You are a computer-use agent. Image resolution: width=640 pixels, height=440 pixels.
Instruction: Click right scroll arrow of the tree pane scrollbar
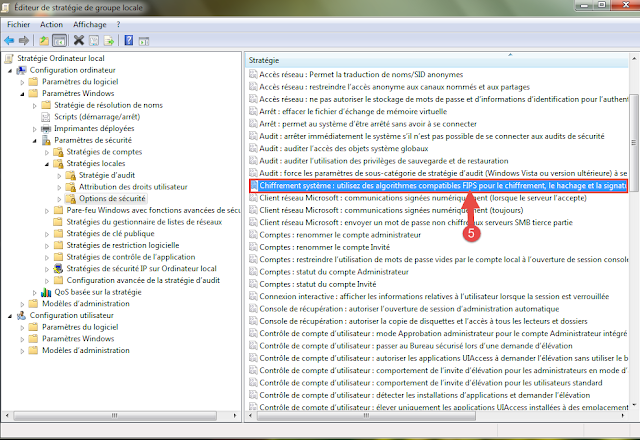pyautogui.click(x=235, y=416)
